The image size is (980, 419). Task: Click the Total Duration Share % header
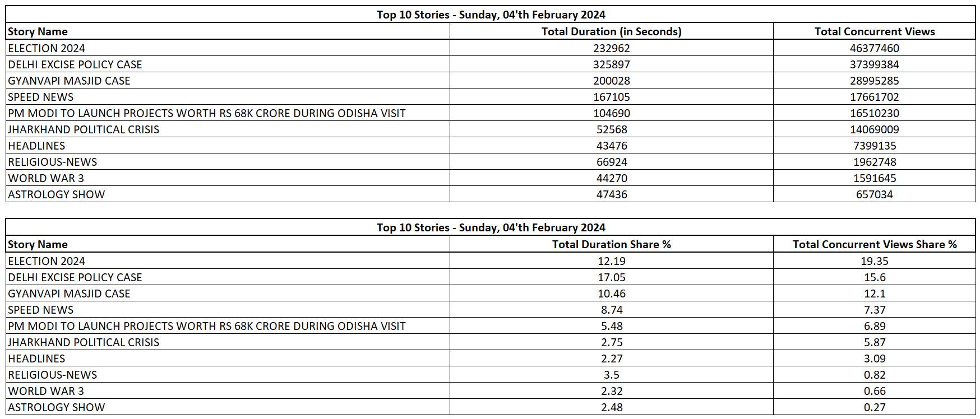point(611,244)
